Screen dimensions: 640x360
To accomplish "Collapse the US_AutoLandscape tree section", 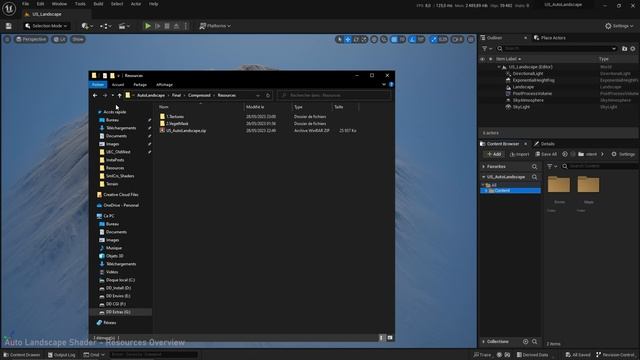I will tap(483, 177).
